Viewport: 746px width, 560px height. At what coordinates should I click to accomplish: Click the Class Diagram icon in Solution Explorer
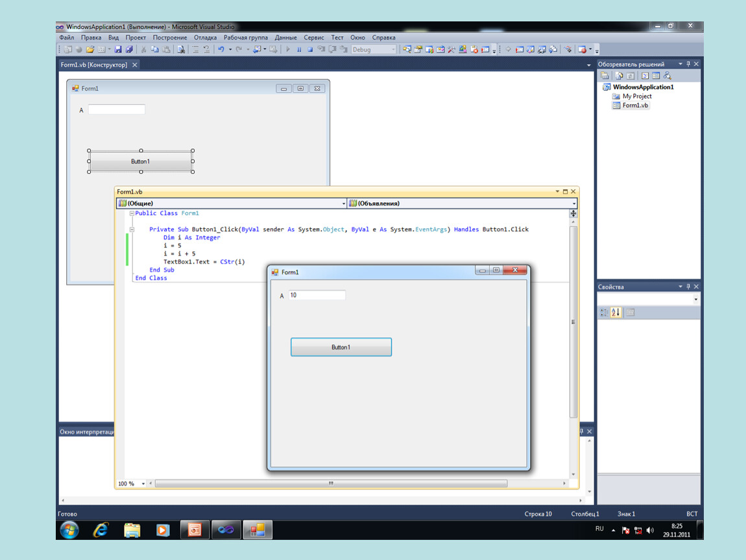(668, 76)
